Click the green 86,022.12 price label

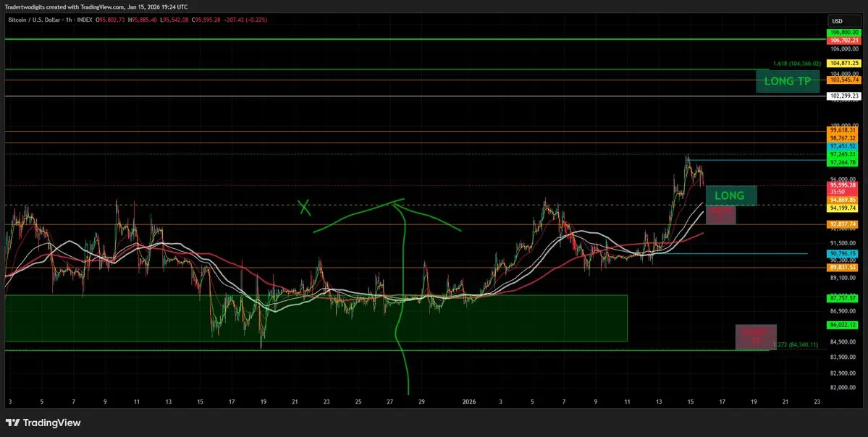click(x=843, y=326)
